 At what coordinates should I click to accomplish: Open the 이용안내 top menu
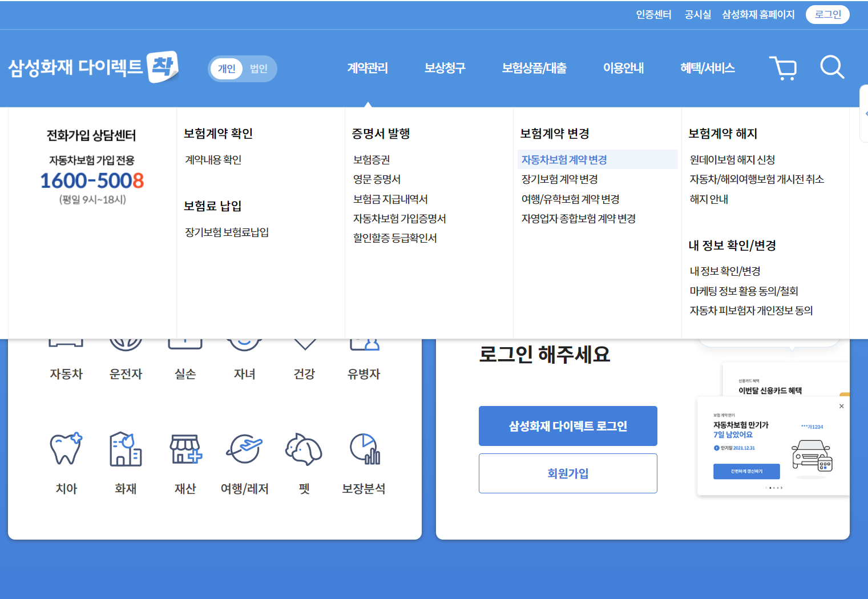click(623, 68)
